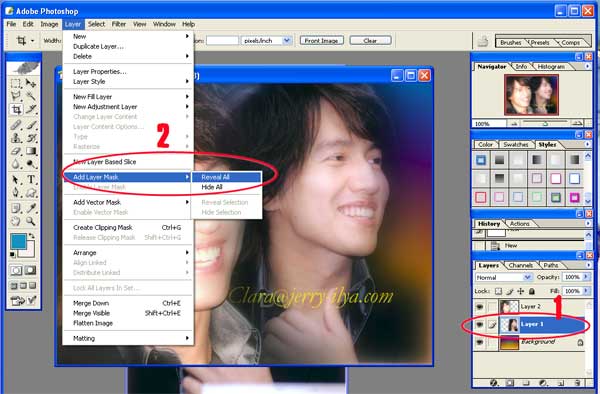Select the Lasso tool
Screen dimensions: 600x394
[16, 96]
